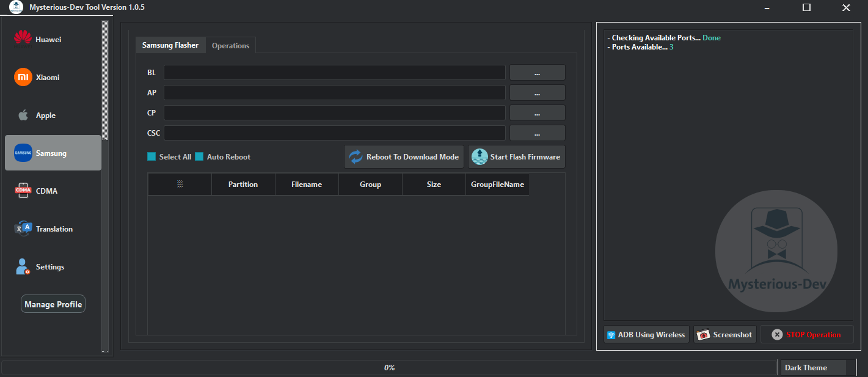Screen dimensions: 868x377
Task: Click the 0% progress bar
Action: coord(390,367)
